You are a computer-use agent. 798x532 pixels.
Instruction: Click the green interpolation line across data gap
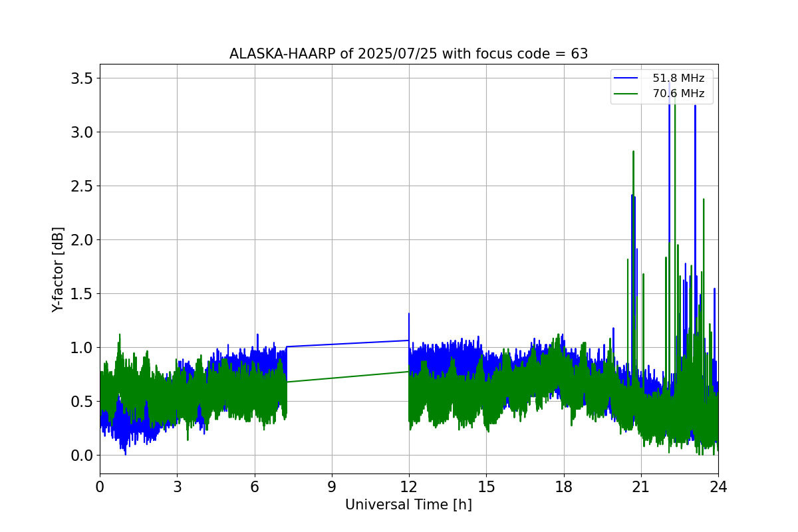[x=348, y=377]
